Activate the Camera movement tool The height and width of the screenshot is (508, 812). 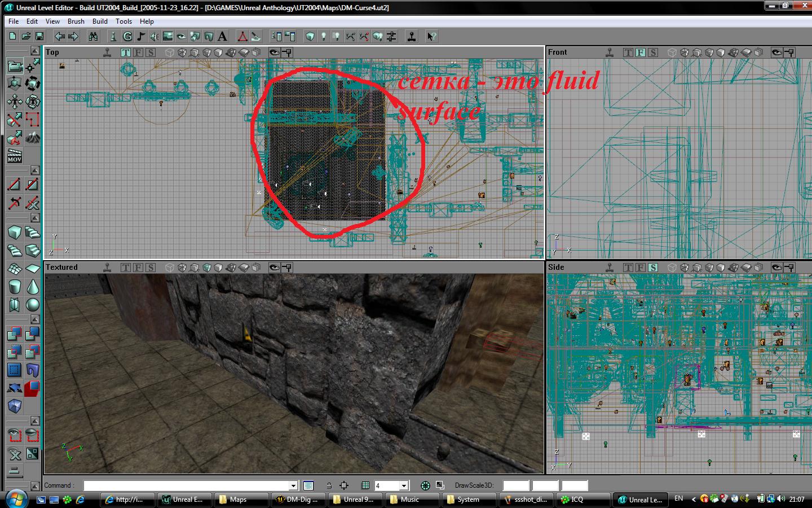click(x=15, y=66)
